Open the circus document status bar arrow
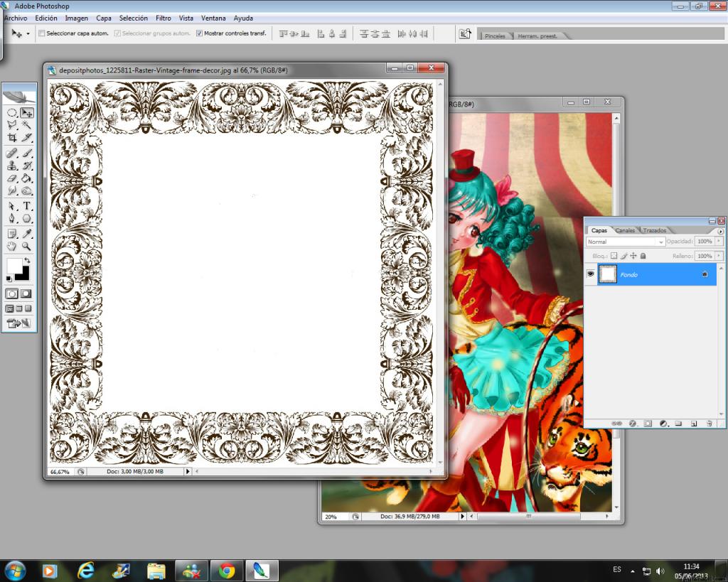Screen dimensions: 728x582 (x=462, y=517)
